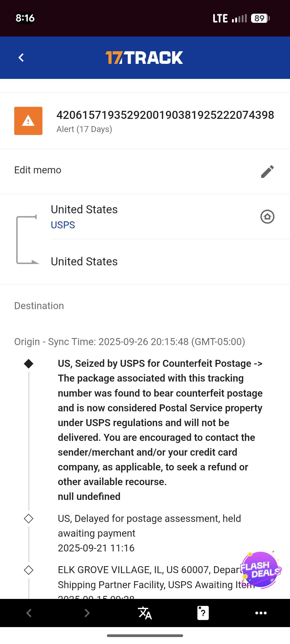Tap the back arrow in header

point(21,58)
